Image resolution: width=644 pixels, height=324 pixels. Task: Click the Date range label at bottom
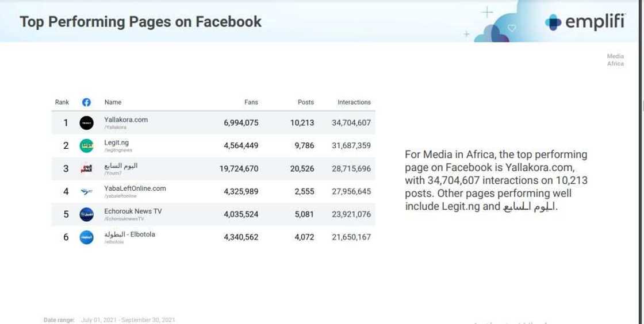(x=59, y=319)
